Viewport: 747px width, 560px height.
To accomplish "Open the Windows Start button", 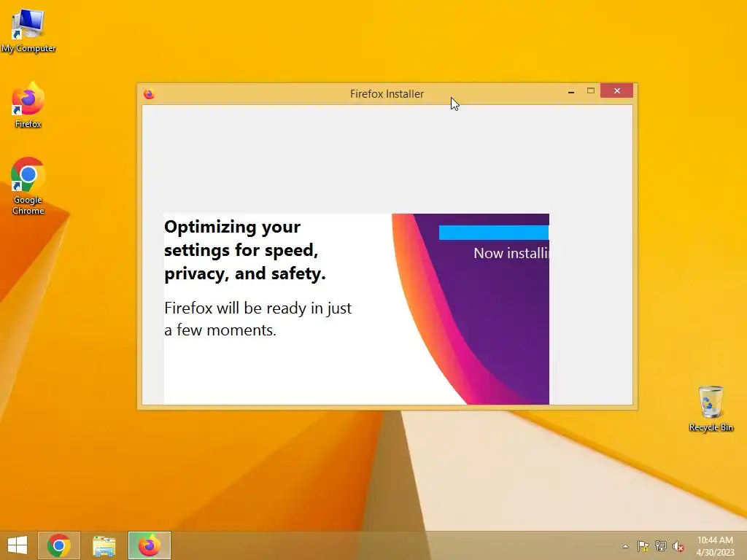I will coord(18,545).
